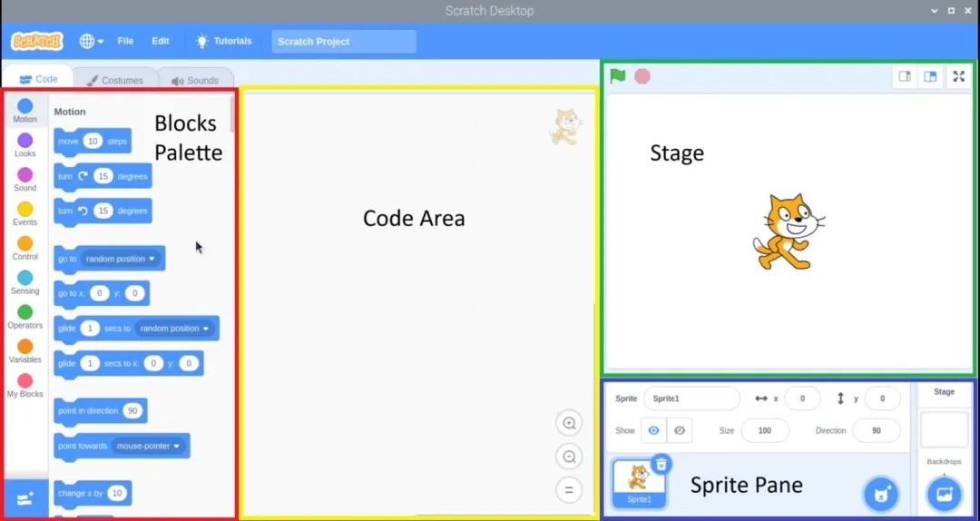This screenshot has width=980, height=521.
Task: Click the turn counterclockwise 15 degrees block
Action: point(103,211)
